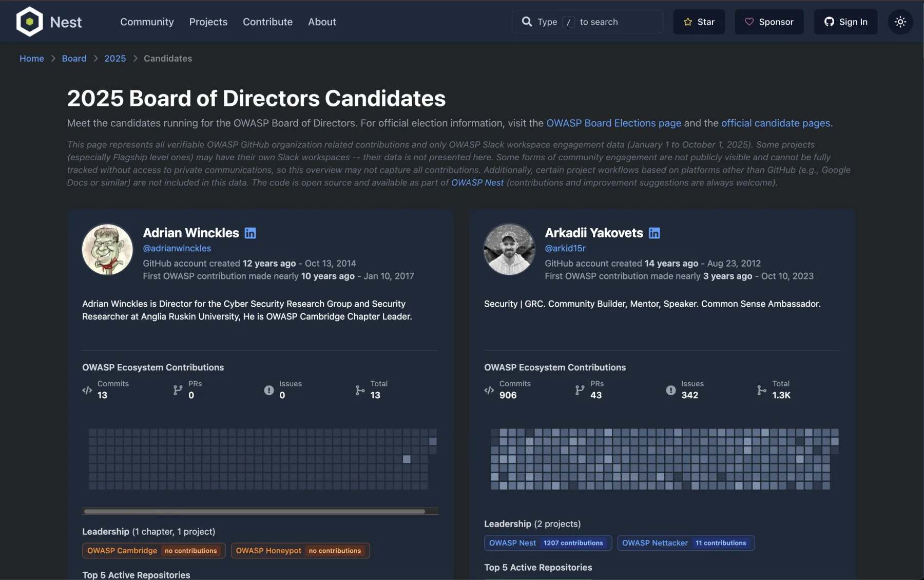924x580 pixels.
Task: Click the OWASP Nest hexagon logo
Action: (x=30, y=22)
